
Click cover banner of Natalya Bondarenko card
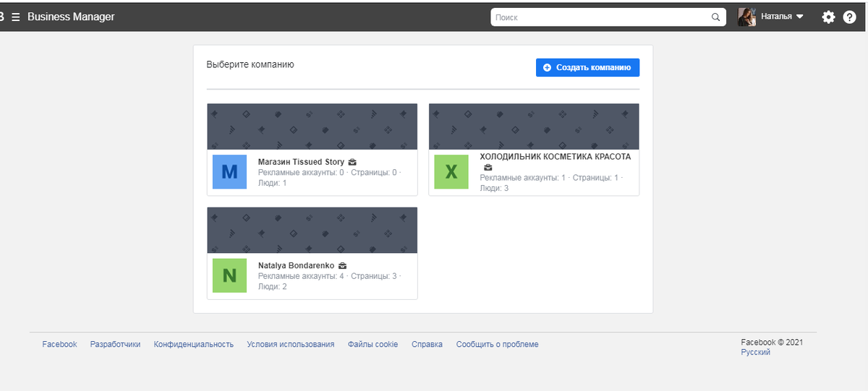click(x=312, y=231)
